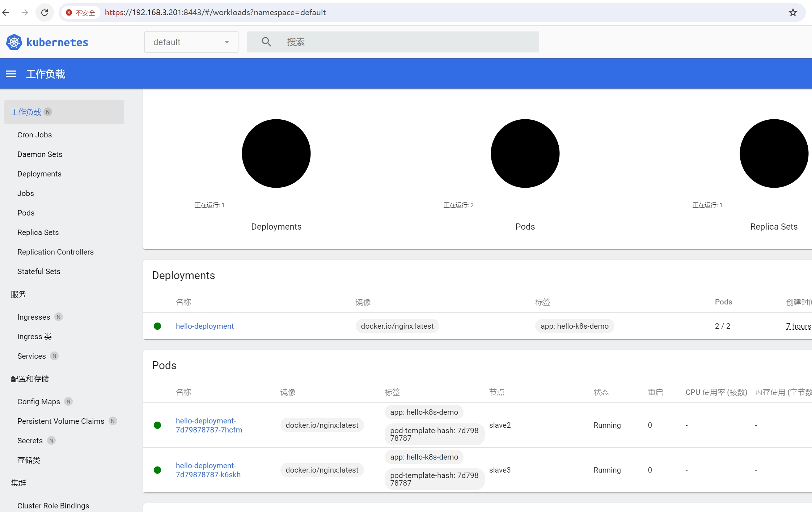The height and width of the screenshot is (512, 812).
Task: Click the 节点 column header
Action: (497, 392)
